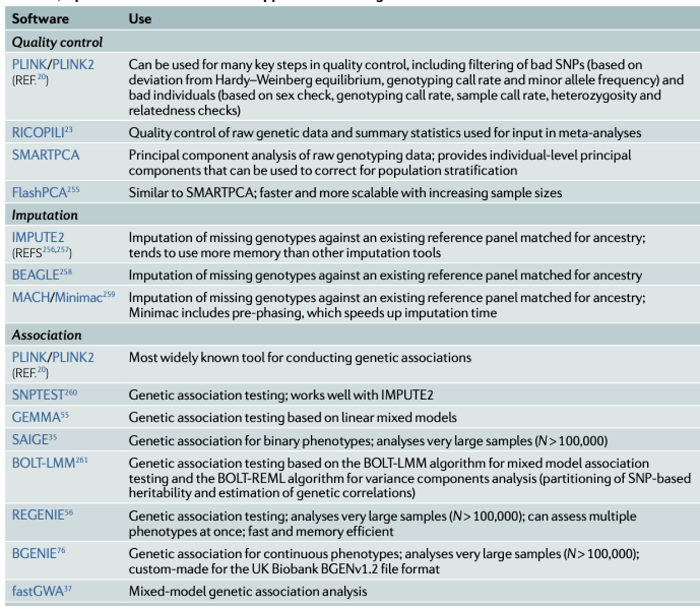Click the SAIGE software link
This screenshot has width=700, height=606.
point(30,440)
